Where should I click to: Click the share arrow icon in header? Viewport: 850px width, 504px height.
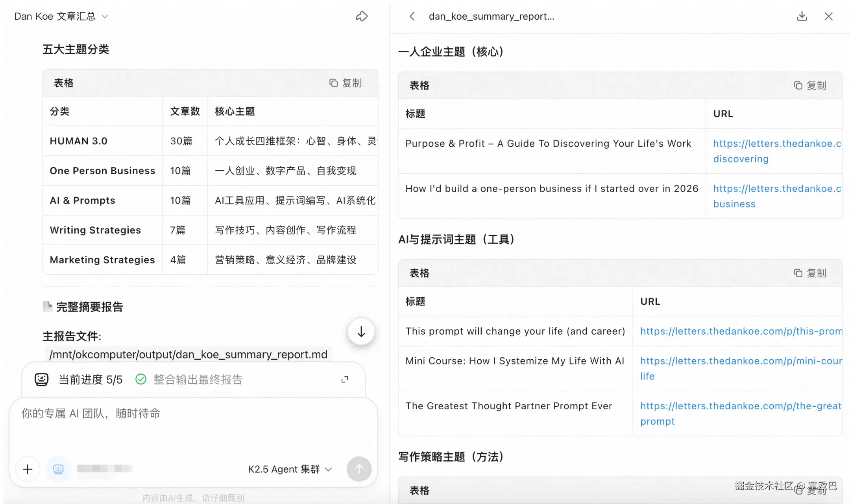tap(362, 16)
